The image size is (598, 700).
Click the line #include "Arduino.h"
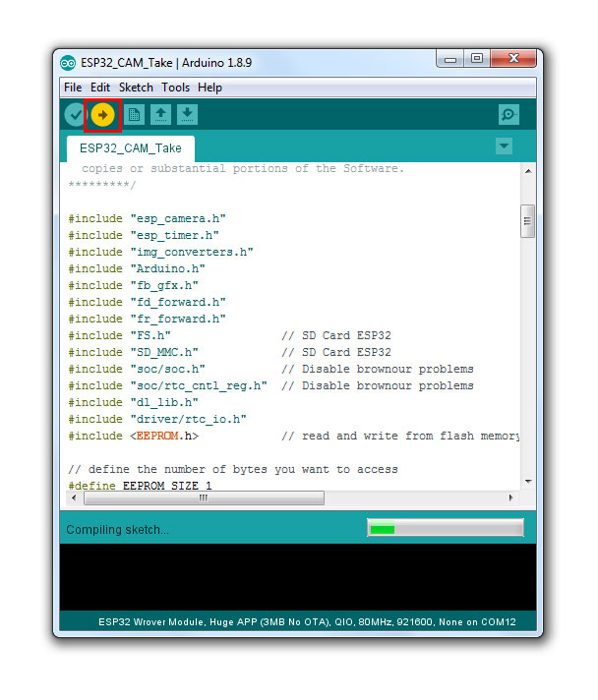coord(137,268)
